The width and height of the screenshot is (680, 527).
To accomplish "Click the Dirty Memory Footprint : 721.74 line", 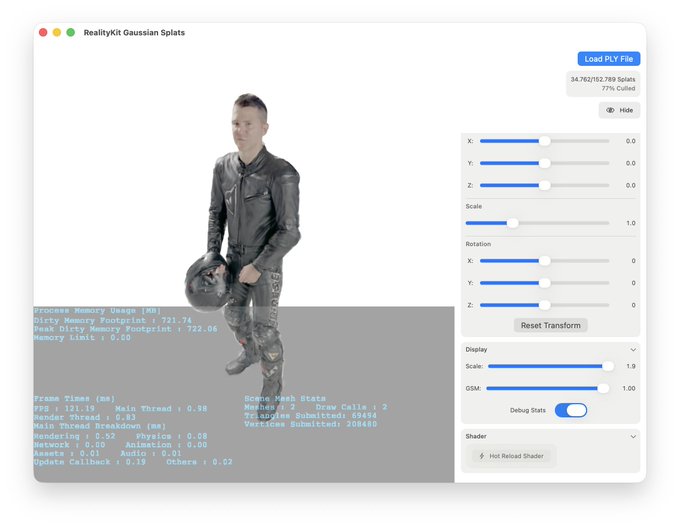I will click(113, 321).
